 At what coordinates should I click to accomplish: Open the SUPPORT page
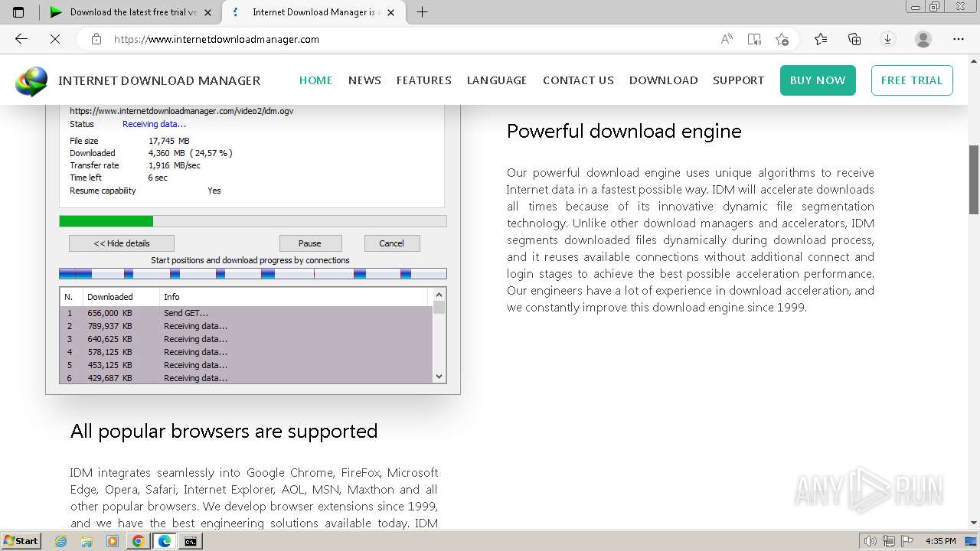click(738, 80)
